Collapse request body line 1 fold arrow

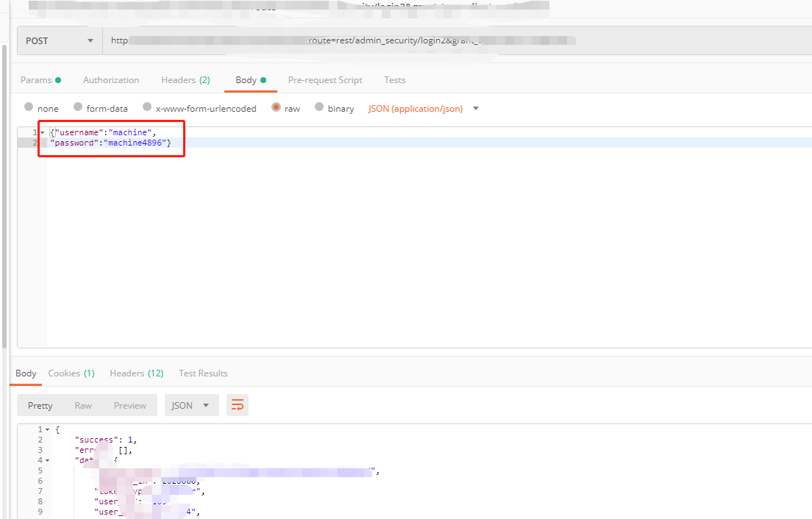pyautogui.click(x=43, y=133)
